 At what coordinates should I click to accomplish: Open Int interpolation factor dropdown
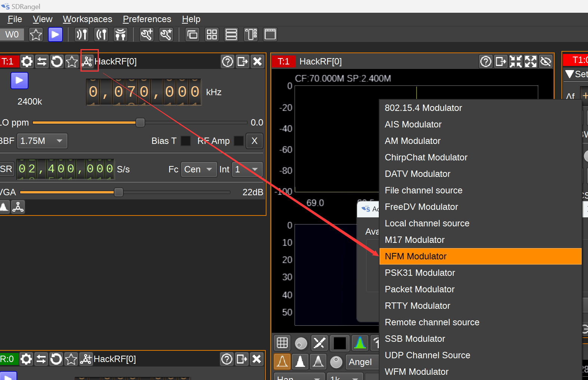[247, 169]
